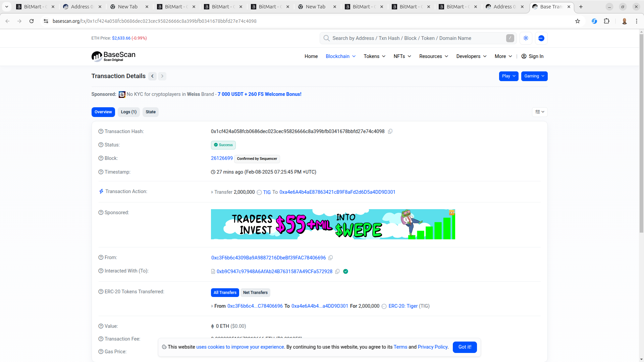Open Chrome three-dot menu
The height and width of the screenshot is (362, 644).
(637, 21)
